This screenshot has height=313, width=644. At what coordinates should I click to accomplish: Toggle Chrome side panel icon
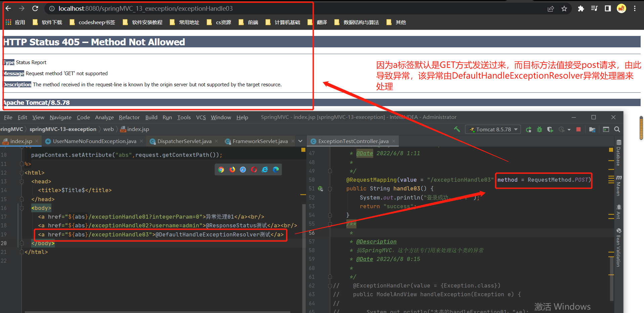608,8
